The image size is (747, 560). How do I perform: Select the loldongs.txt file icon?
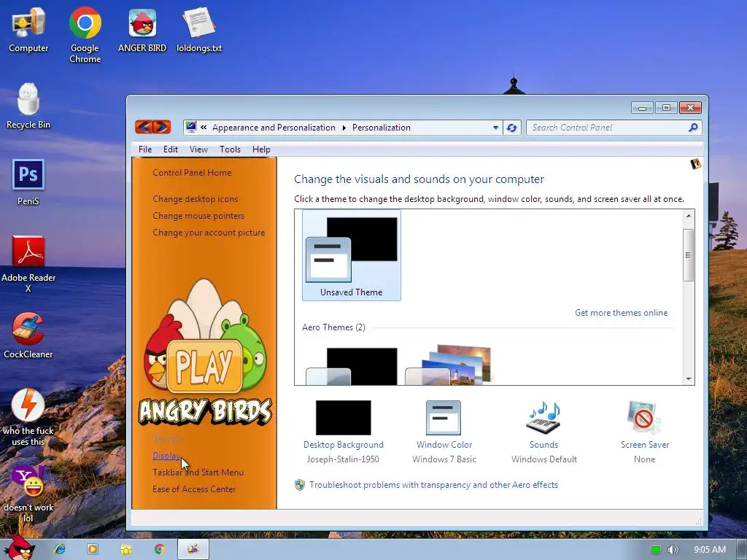pyautogui.click(x=198, y=30)
